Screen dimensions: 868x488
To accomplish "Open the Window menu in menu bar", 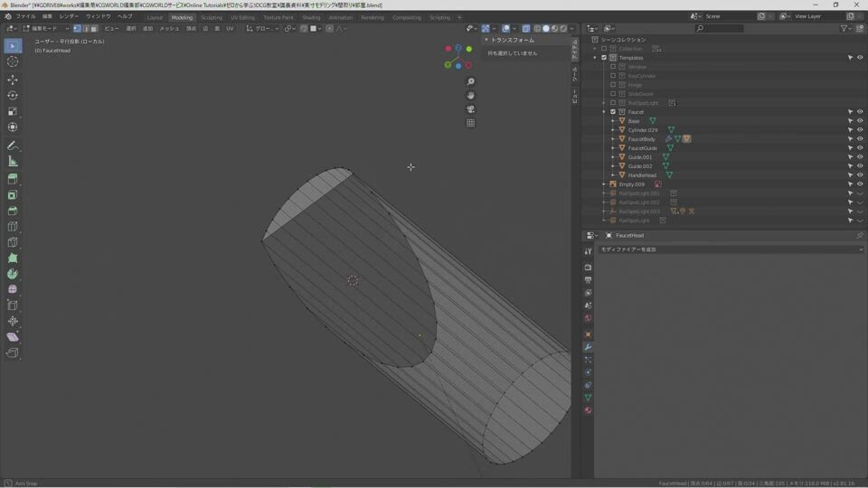I will pyautogui.click(x=98, y=16).
